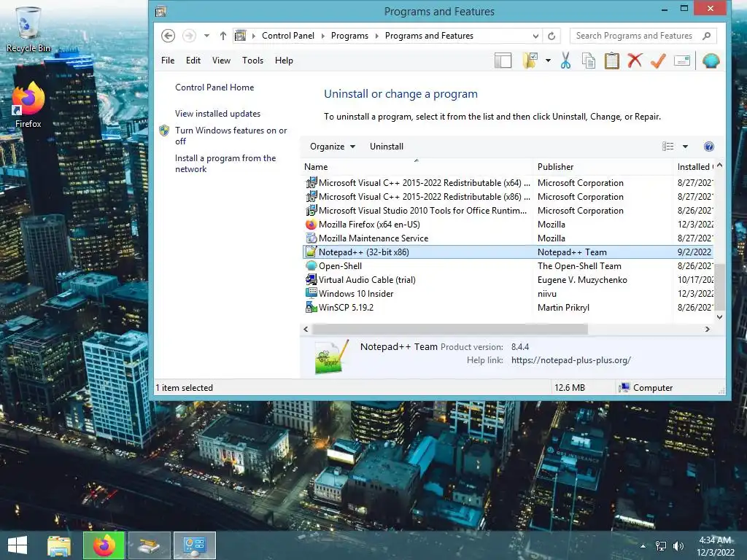Screen dimensions: 747x560
Task: Open File Explorer from the taskbar
Action: coord(59,545)
